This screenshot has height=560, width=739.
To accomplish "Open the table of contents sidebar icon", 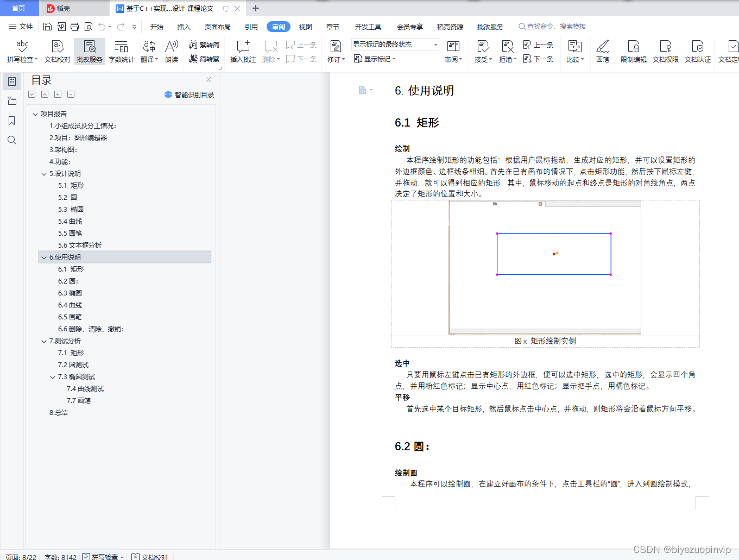I will 12,81.
